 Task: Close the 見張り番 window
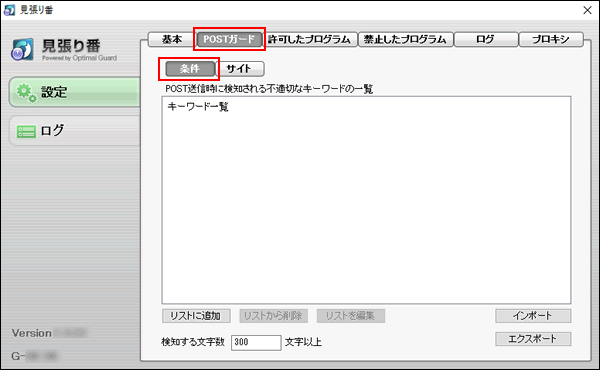[x=587, y=10]
